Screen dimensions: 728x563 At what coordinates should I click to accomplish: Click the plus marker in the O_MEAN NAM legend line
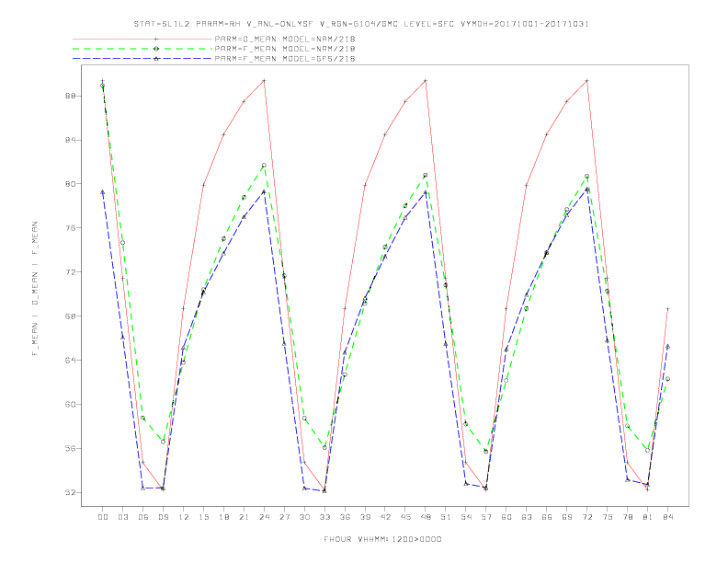click(x=156, y=39)
